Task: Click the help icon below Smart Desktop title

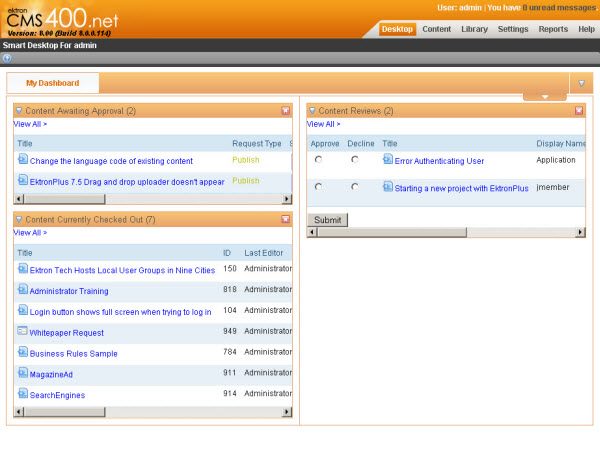Action: click(x=7, y=58)
